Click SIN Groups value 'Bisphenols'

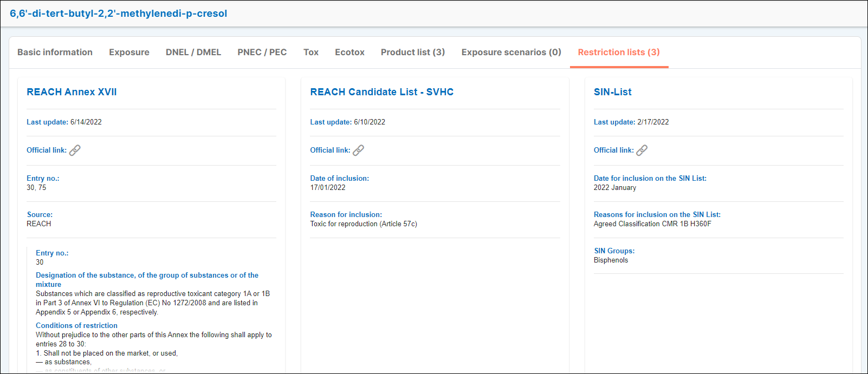coord(611,260)
